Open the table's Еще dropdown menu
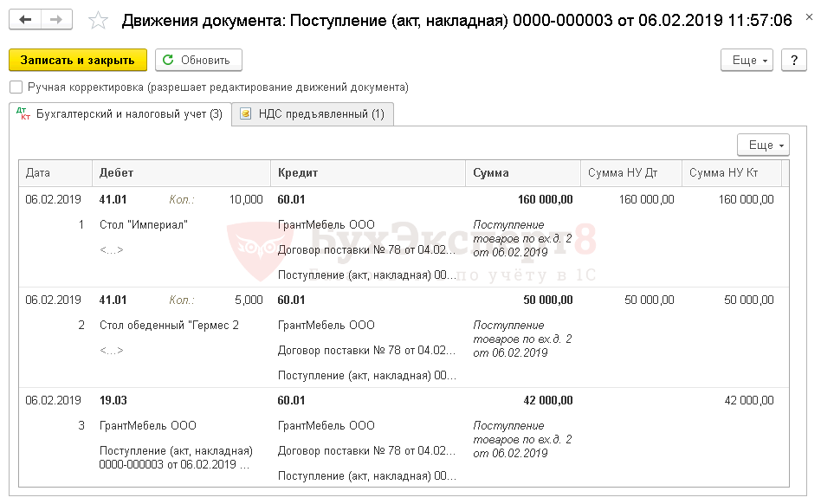The width and height of the screenshot is (821, 504). click(x=763, y=145)
